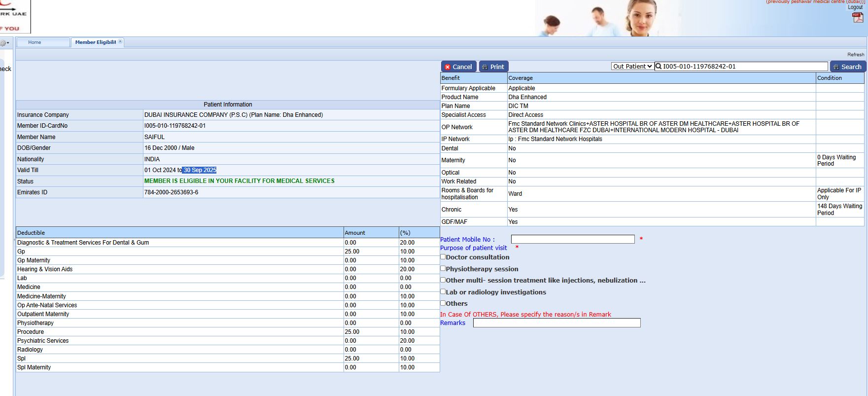Click the Refresh link
This screenshot has height=396, width=868.
point(856,55)
